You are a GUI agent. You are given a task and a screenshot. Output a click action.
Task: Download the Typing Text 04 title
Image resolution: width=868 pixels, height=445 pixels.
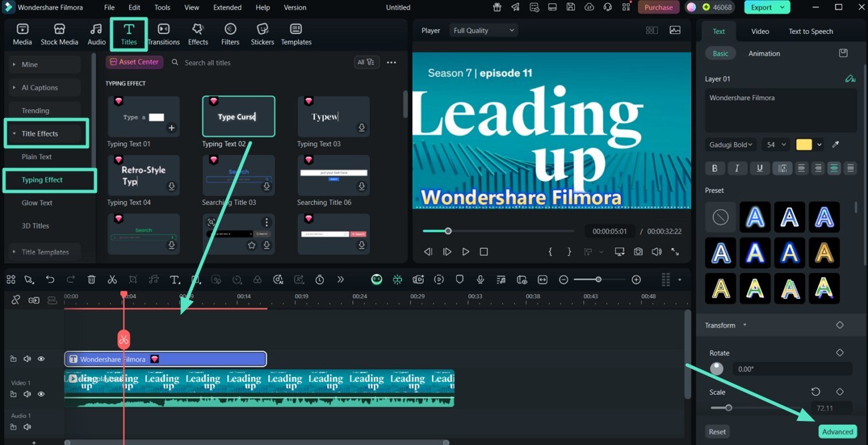[172, 187]
